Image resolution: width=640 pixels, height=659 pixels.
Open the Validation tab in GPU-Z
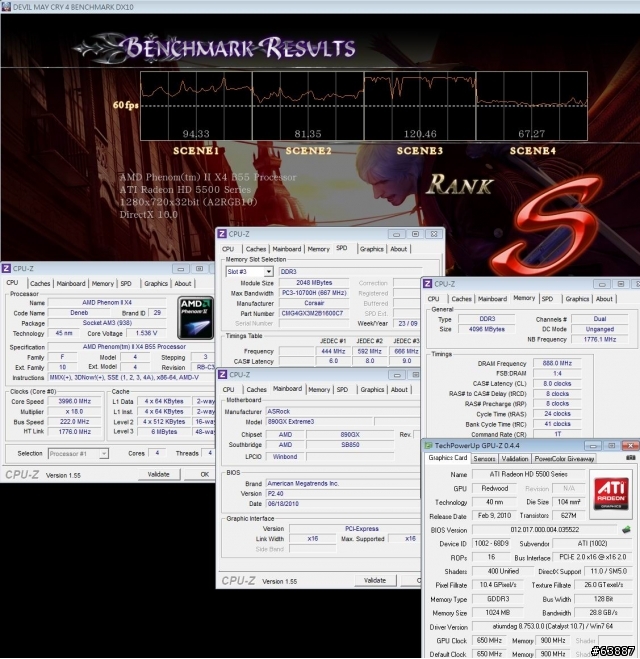pos(515,459)
